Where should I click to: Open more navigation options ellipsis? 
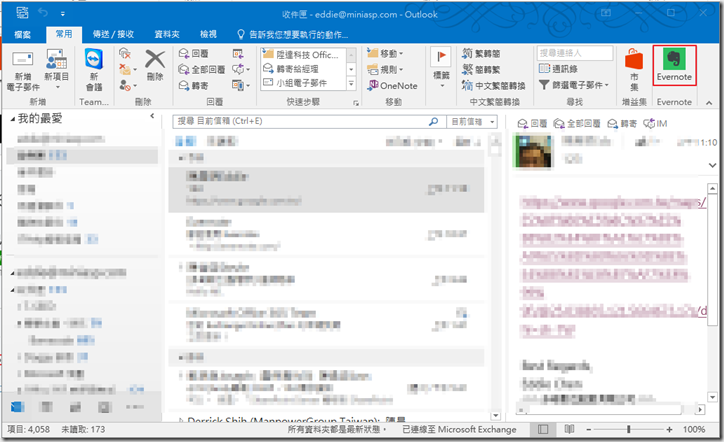coord(135,407)
